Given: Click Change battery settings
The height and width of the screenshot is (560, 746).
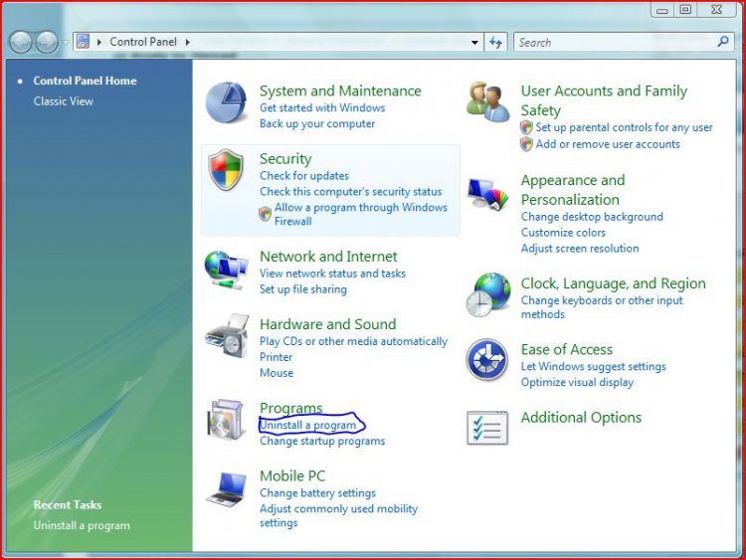Looking at the screenshot, I should 317,493.
